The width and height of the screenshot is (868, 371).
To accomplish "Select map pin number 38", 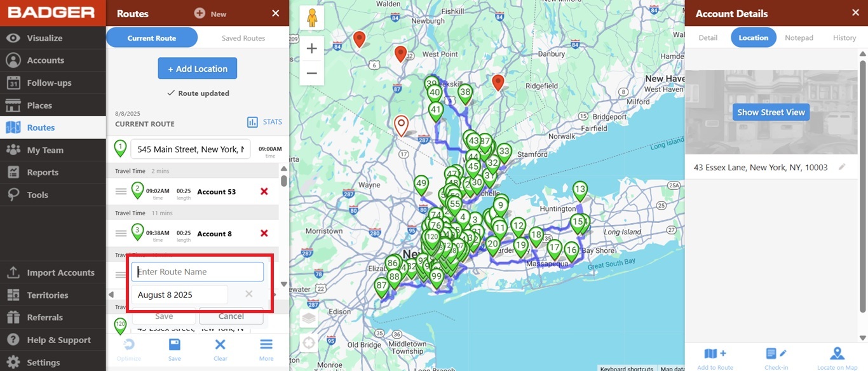I will [465, 94].
